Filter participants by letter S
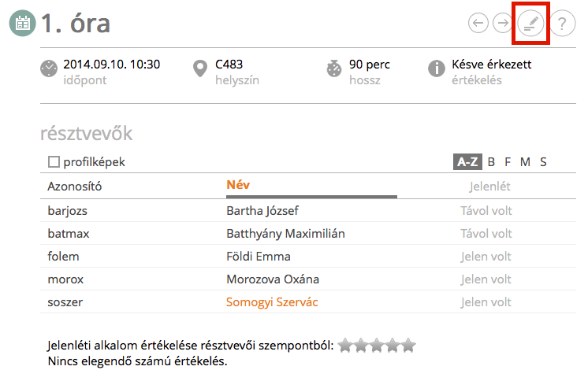The height and width of the screenshot is (381, 588). pos(543,162)
